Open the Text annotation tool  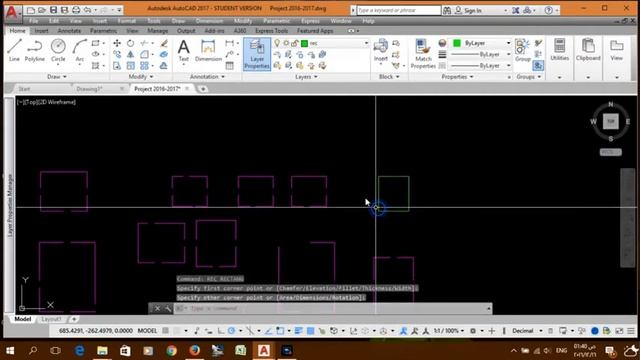[184, 51]
